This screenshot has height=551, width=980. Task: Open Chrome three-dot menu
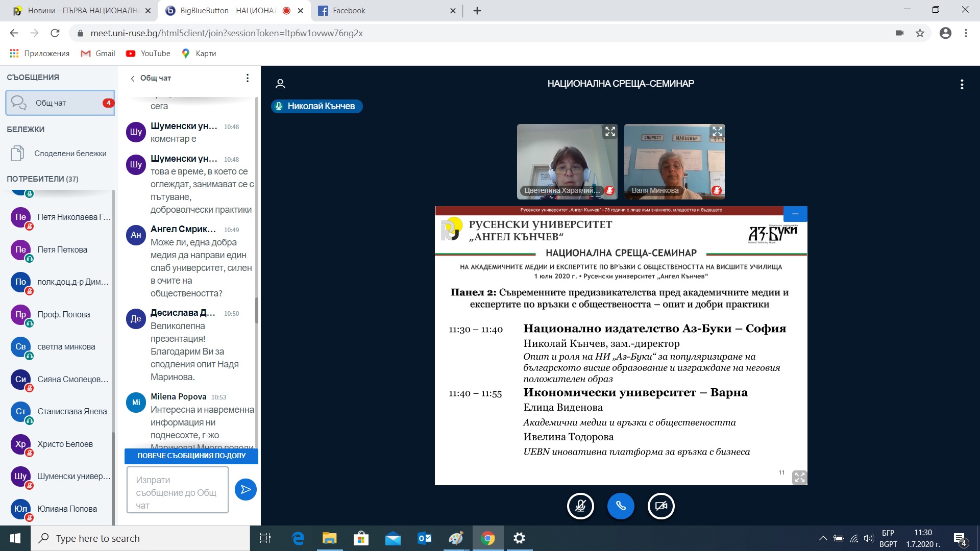pyautogui.click(x=966, y=33)
